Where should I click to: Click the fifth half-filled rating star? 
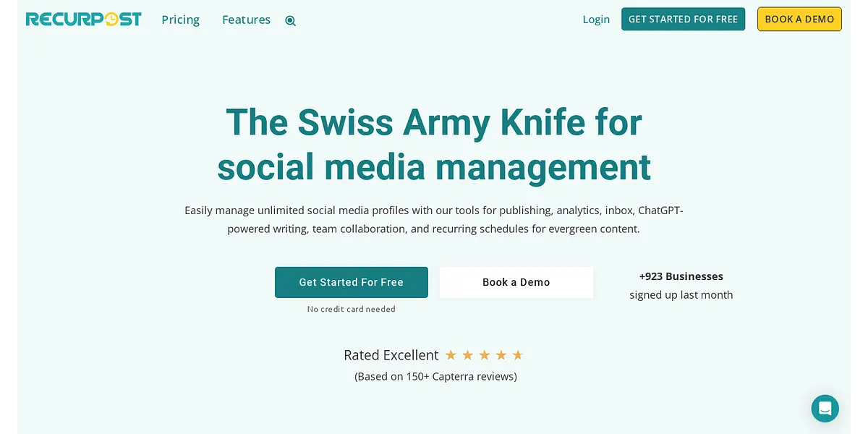point(517,355)
